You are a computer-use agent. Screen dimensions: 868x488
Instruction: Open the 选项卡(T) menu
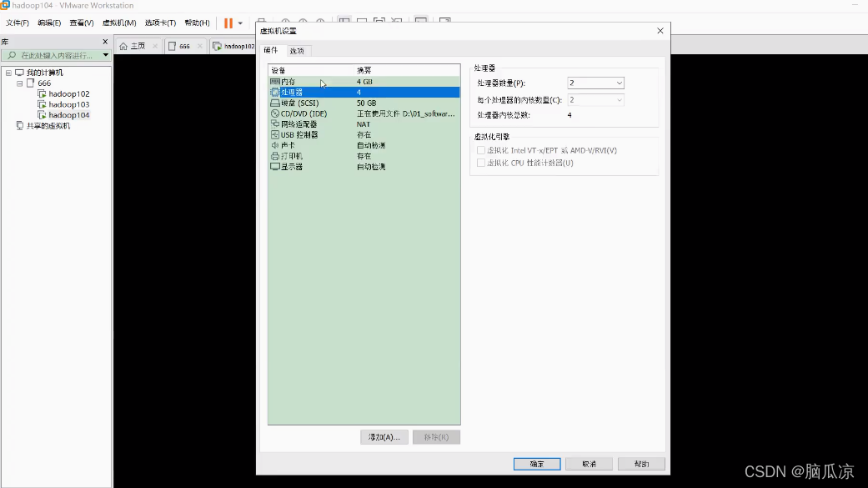coord(160,23)
